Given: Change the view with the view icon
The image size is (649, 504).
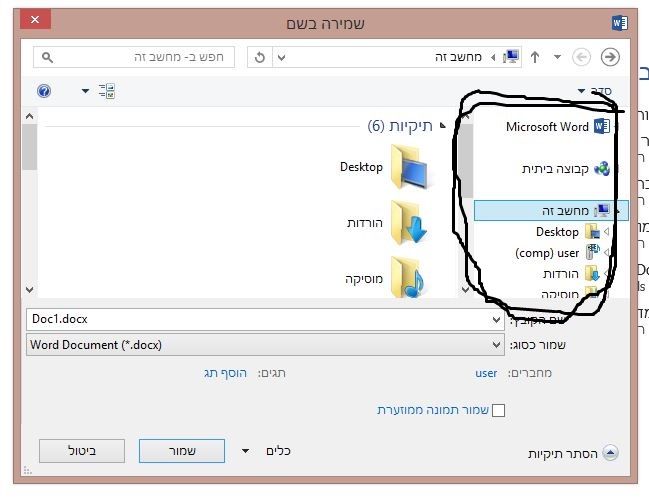Looking at the screenshot, I should click(x=107, y=91).
